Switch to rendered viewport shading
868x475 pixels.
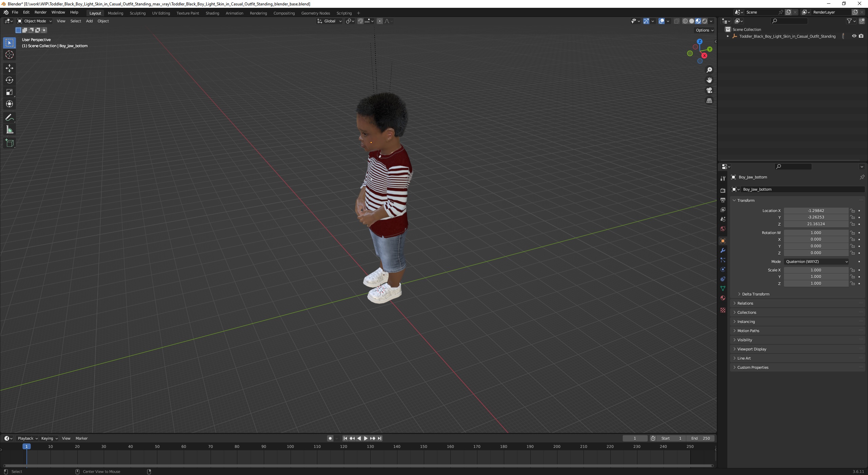(705, 21)
